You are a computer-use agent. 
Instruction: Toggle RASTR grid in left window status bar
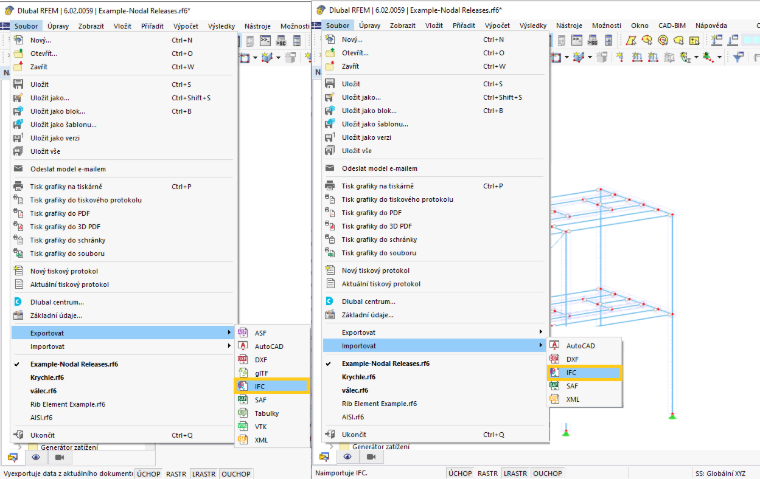click(176, 474)
